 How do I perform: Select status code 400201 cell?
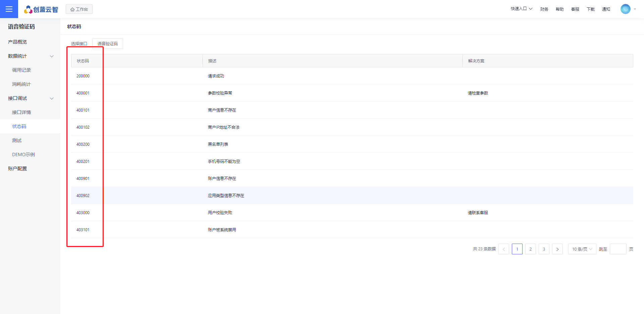pos(83,162)
